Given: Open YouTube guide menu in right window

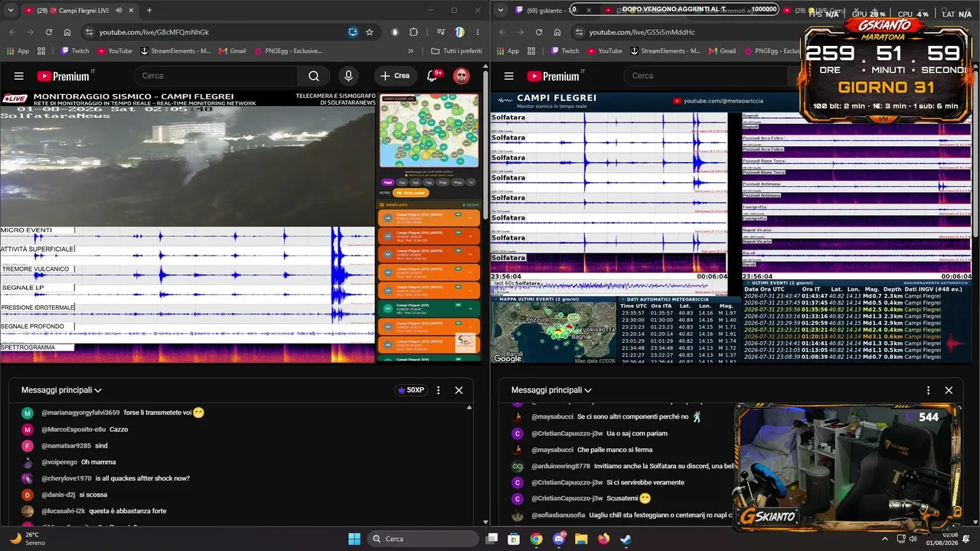Looking at the screenshot, I should click(x=509, y=76).
